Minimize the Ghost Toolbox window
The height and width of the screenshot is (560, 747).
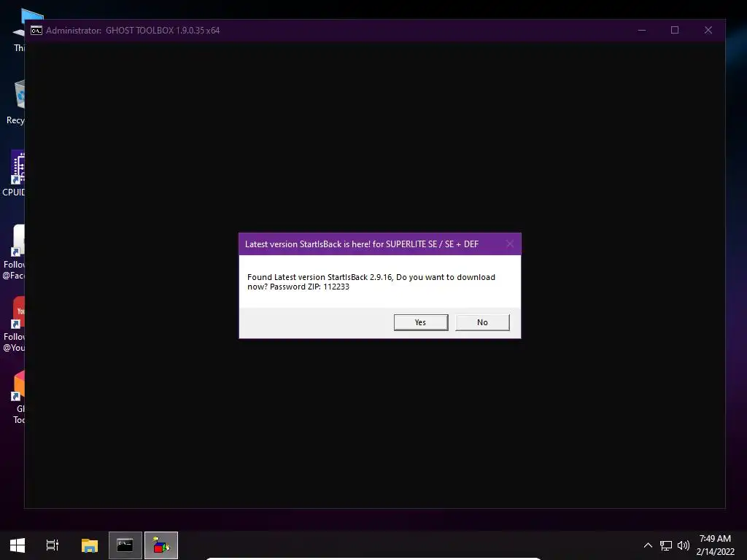[642, 30]
